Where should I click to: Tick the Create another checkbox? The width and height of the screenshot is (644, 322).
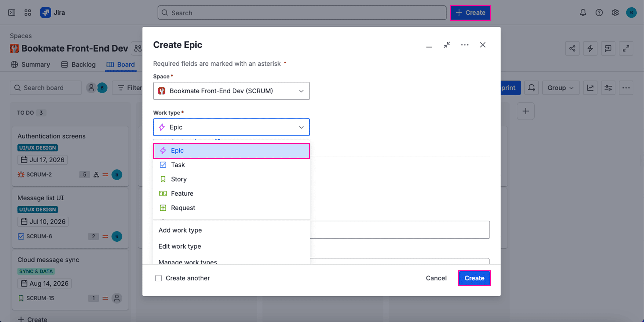pos(159,278)
